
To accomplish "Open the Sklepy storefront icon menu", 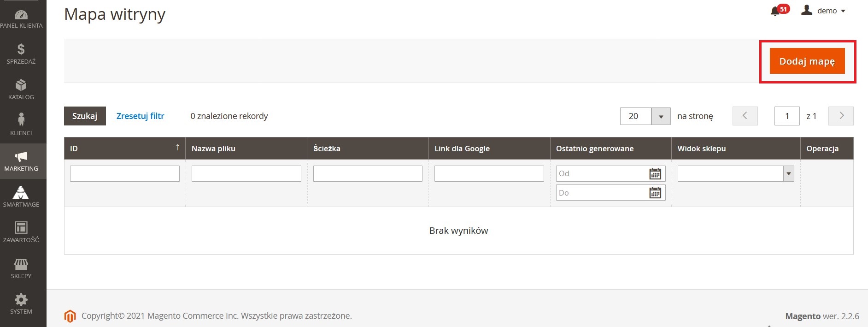I will pos(21,268).
